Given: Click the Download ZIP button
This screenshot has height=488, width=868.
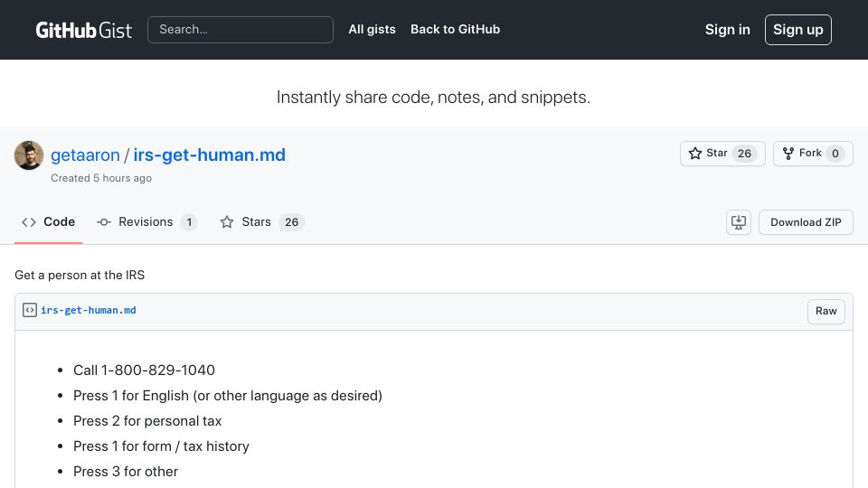Looking at the screenshot, I should [x=806, y=222].
